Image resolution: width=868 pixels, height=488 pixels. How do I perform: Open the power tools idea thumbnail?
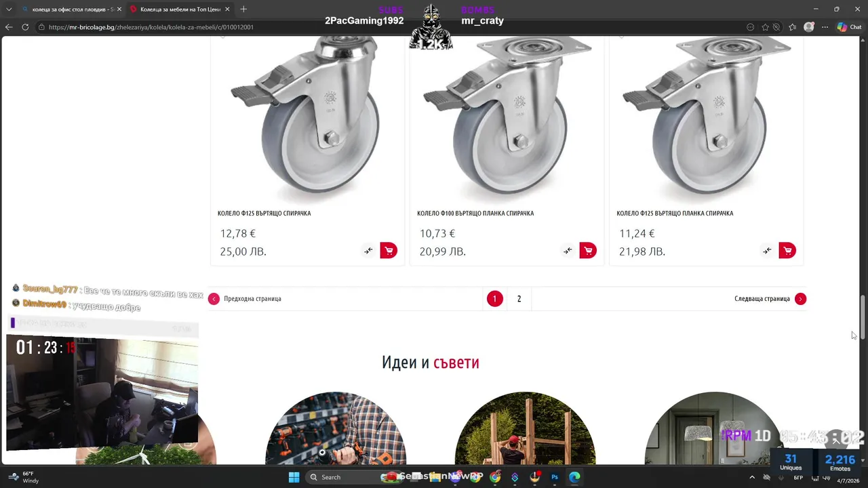pyautogui.click(x=336, y=428)
